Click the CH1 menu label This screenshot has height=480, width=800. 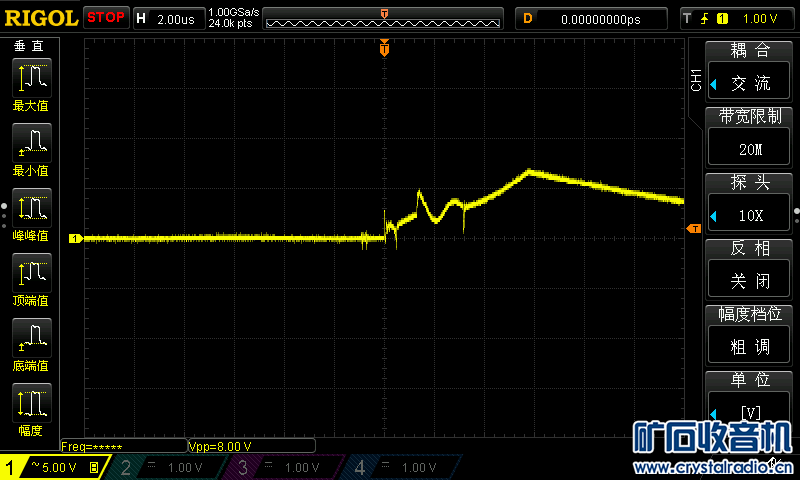[696, 80]
